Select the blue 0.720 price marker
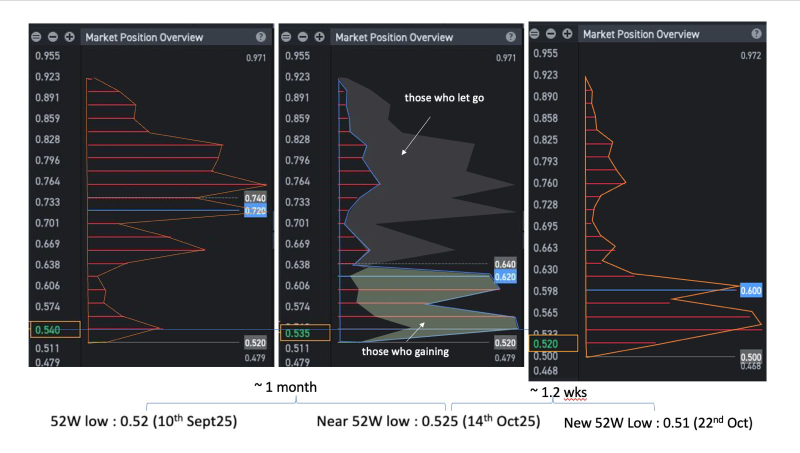Image resolution: width=800 pixels, height=453 pixels. coord(255,212)
